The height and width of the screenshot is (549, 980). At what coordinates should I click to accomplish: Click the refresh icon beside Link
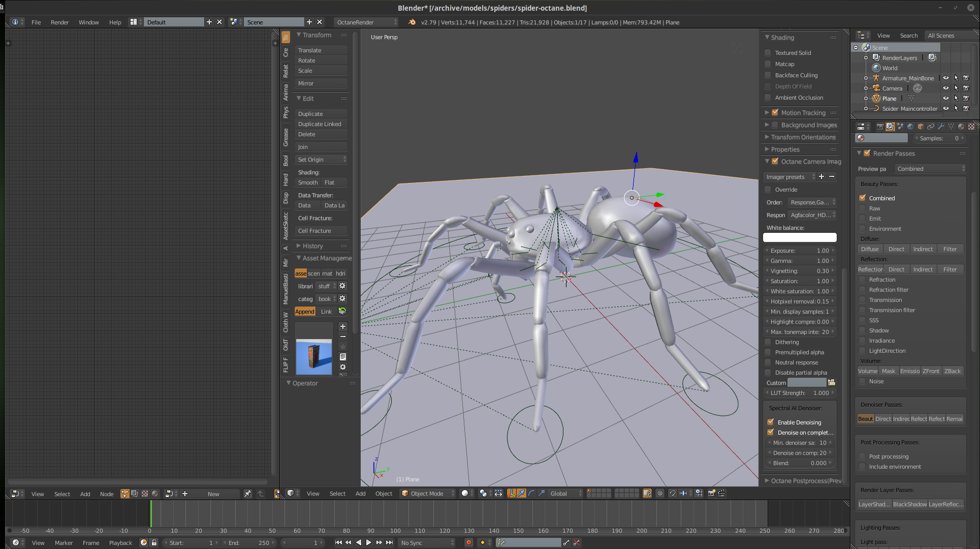(x=342, y=311)
